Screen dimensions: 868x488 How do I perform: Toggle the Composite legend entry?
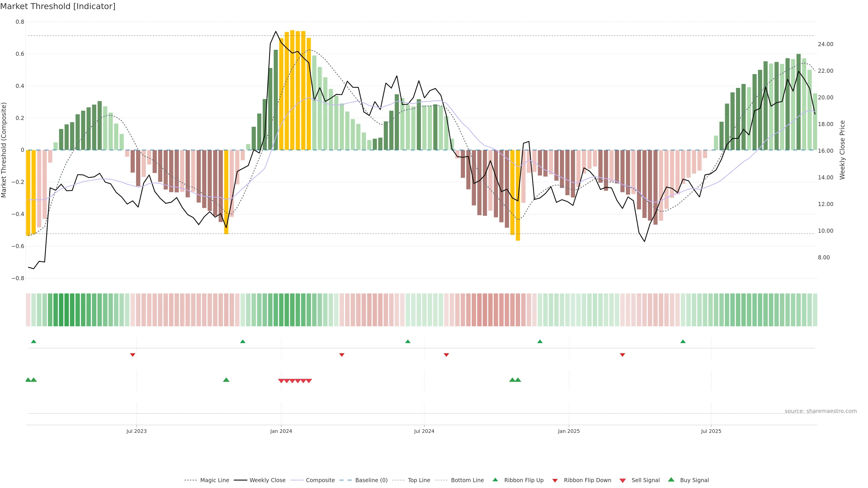coord(320,480)
